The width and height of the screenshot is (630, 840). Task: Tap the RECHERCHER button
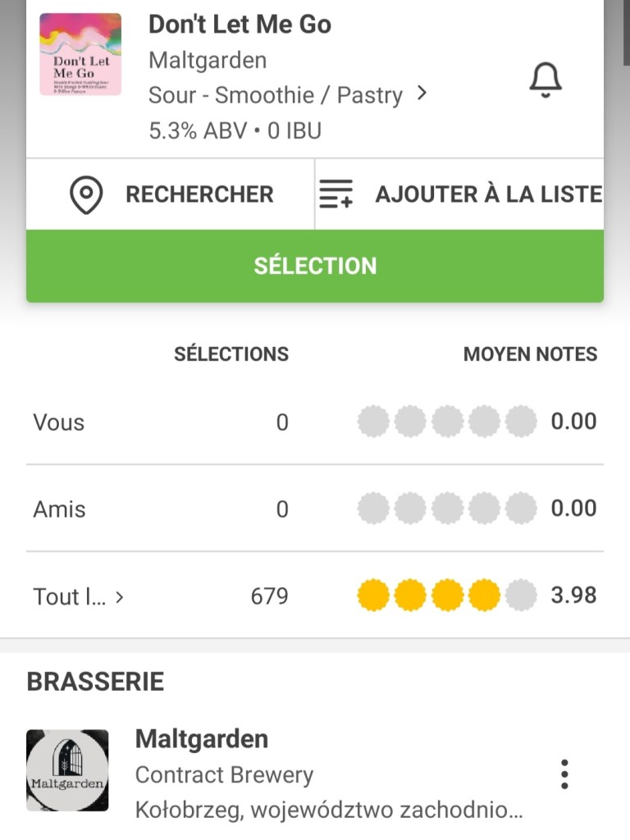tap(199, 194)
